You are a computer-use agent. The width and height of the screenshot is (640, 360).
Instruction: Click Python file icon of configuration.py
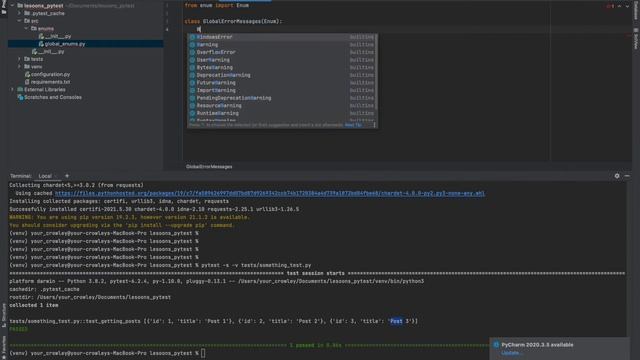(x=27, y=74)
